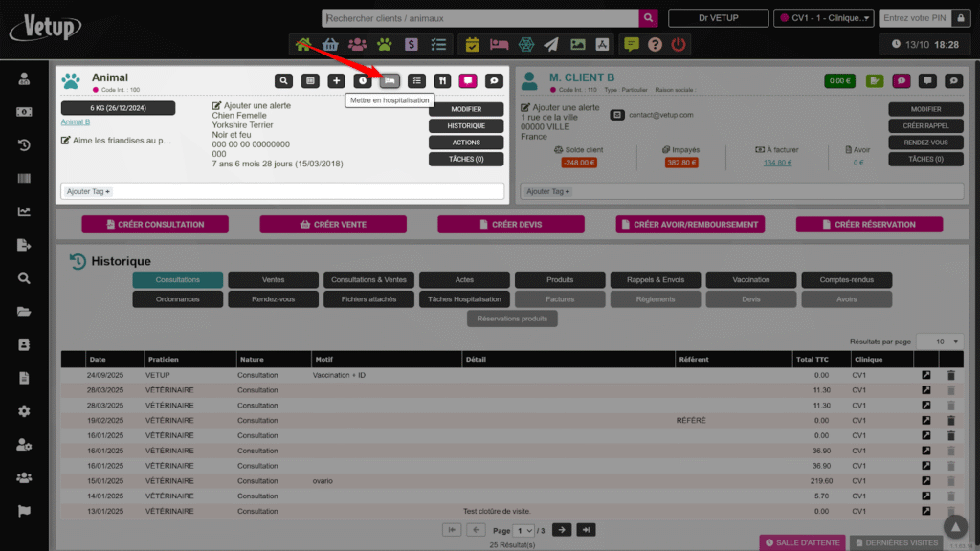The width and height of the screenshot is (980, 551).
Task: Expand the results per page dropdown
Action: [x=939, y=342]
